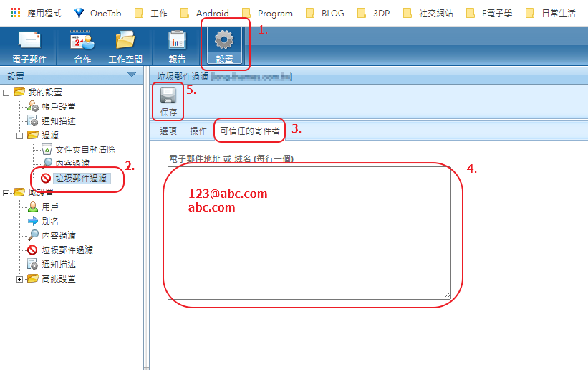Open 帳戶設置 in the tree

click(58, 106)
